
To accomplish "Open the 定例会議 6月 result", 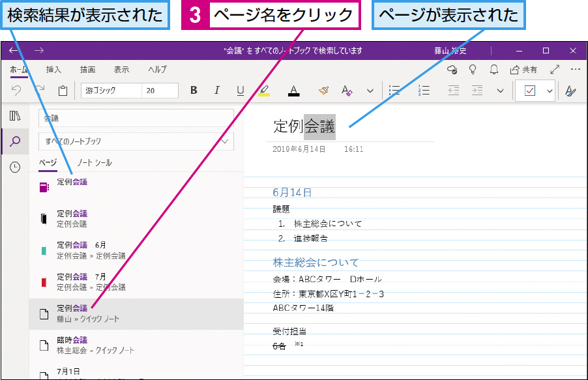I will (136, 250).
